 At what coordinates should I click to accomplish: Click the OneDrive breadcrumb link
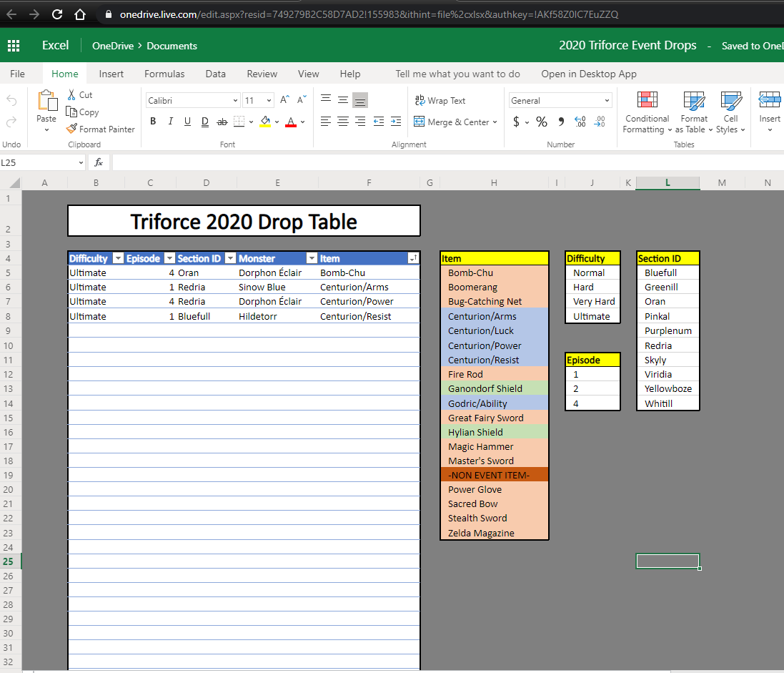point(113,46)
